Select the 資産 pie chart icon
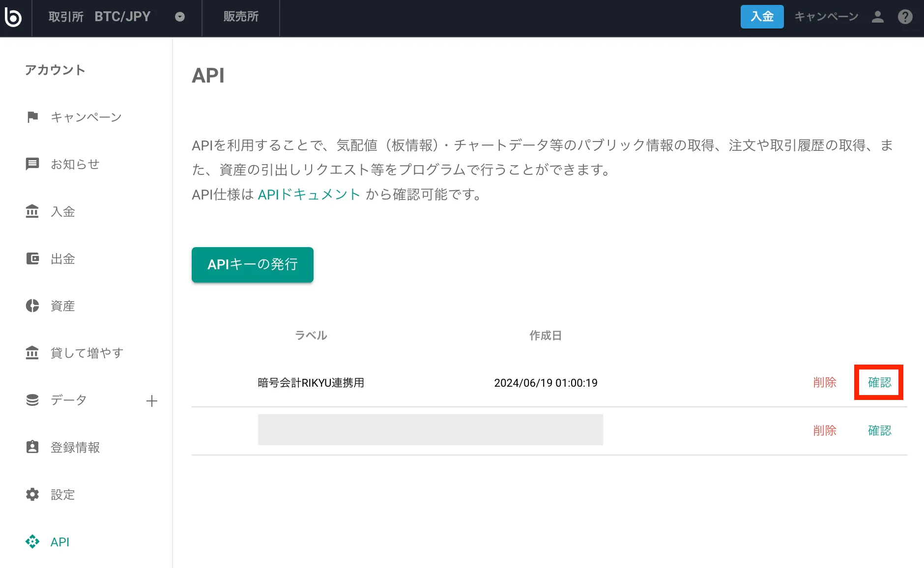 point(32,306)
